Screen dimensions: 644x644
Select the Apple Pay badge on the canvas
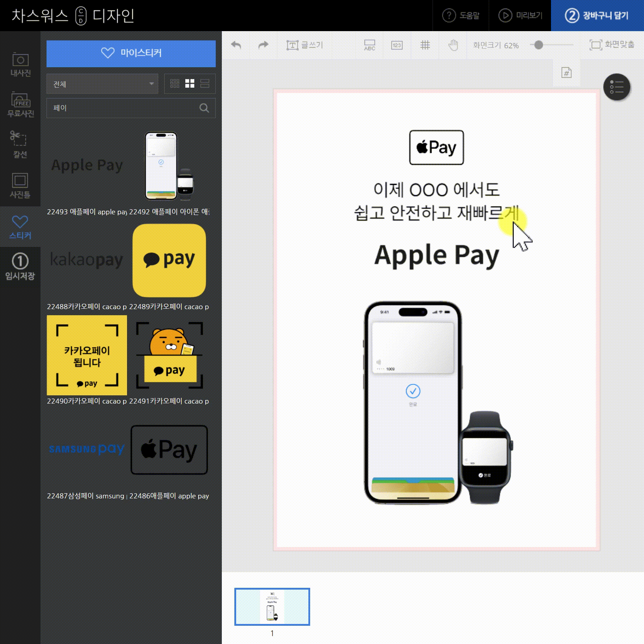tap(436, 147)
